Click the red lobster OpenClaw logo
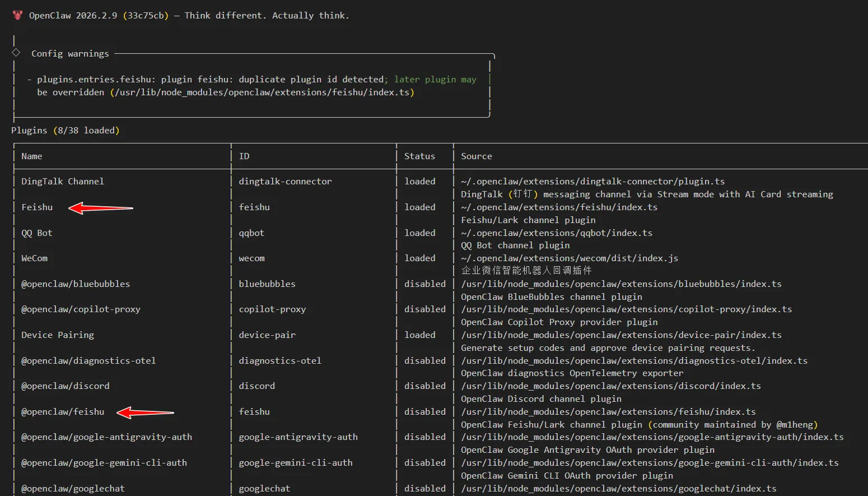The height and width of the screenshot is (496, 868). point(17,15)
